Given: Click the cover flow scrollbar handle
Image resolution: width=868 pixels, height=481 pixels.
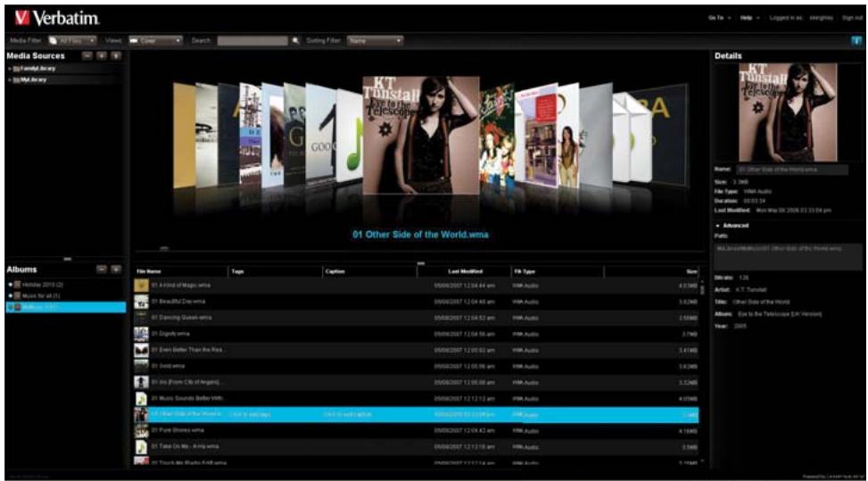Looking at the screenshot, I should pyautogui.click(x=164, y=248).
